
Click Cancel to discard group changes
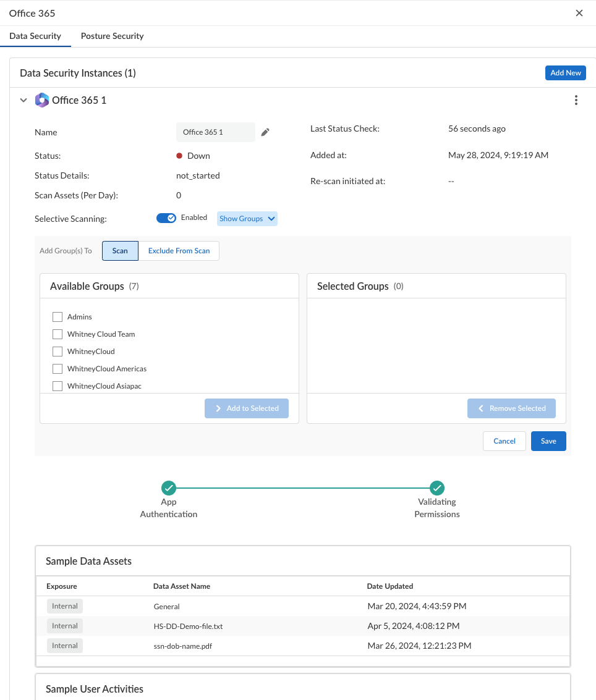504,441
